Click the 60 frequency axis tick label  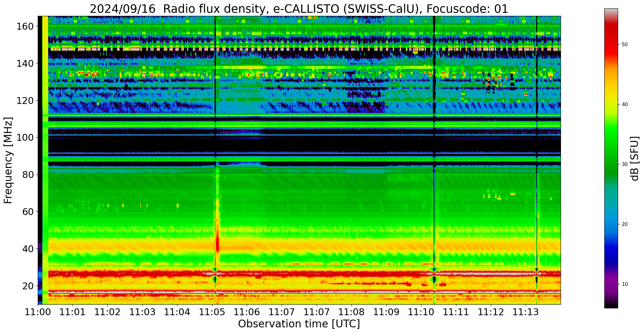click(28, 211)
